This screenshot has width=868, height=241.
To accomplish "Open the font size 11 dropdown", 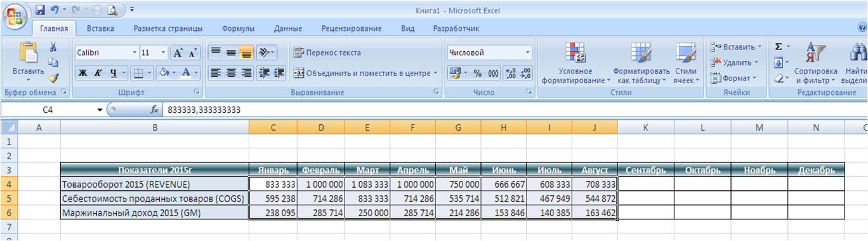I will [164, 53].
